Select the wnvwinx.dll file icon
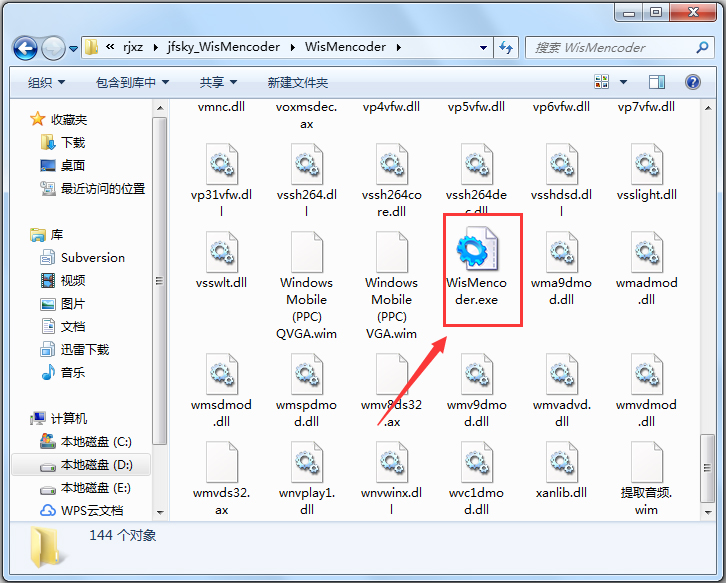This screenshot has width=726, height=583. coord(392,462)
